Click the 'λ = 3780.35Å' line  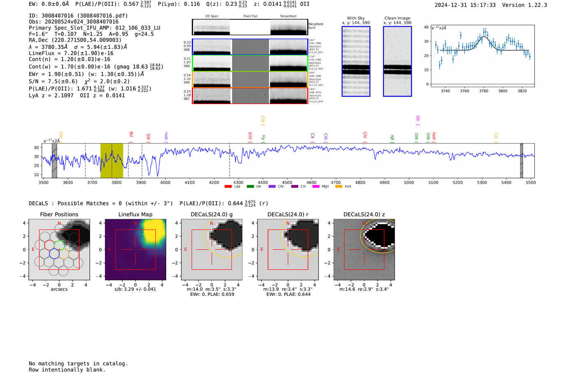click(x=78, y=47)
